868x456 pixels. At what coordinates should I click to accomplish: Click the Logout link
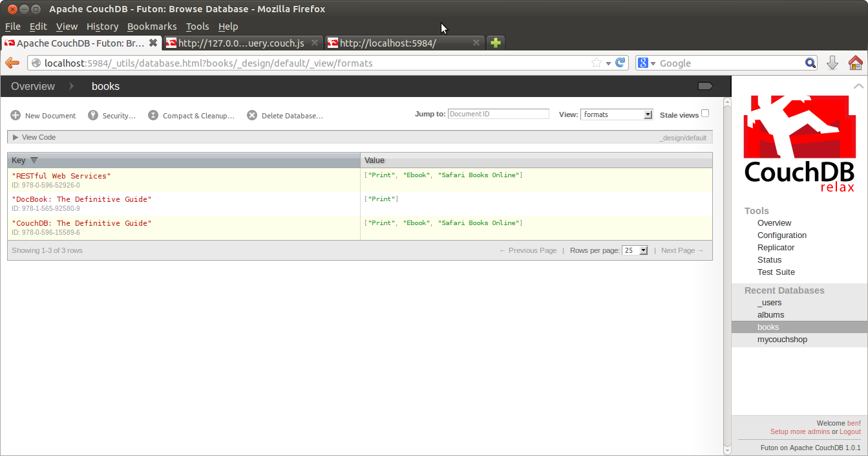[x=850, y=431]
